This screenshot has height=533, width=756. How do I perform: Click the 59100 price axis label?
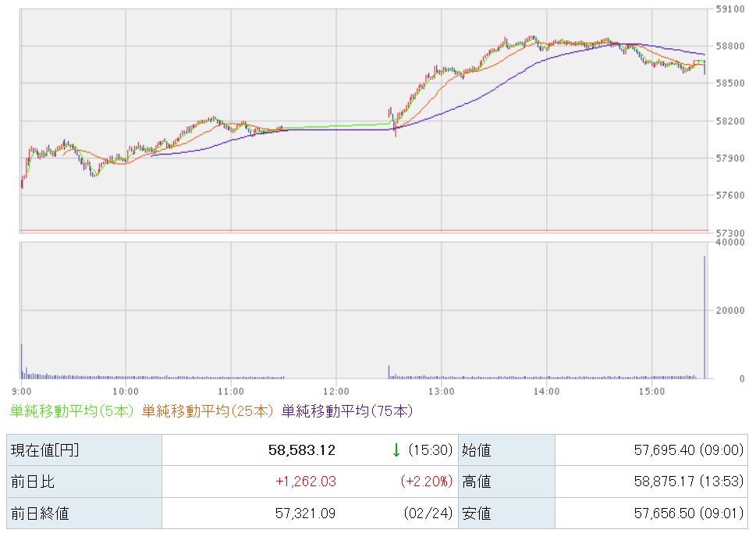730,9
